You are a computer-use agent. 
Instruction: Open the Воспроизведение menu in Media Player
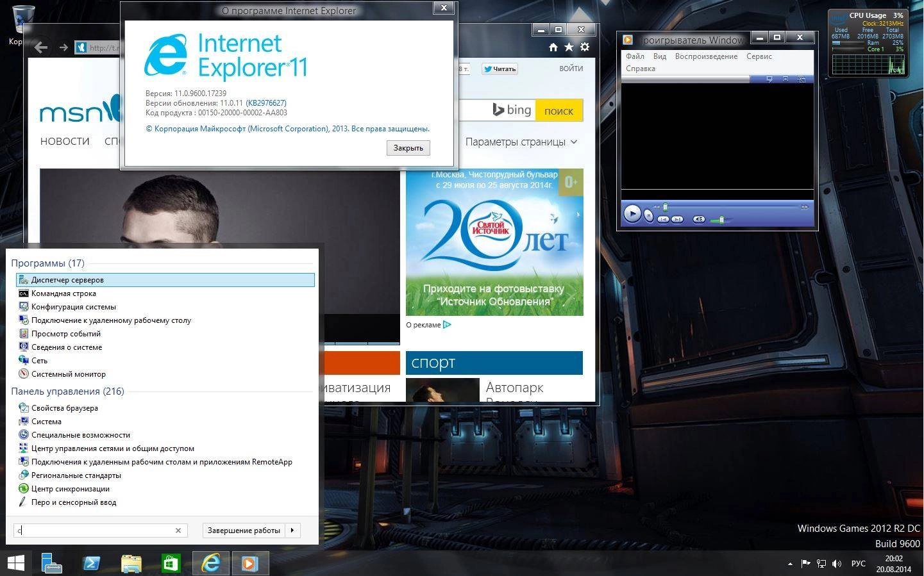tap(706, 56)
